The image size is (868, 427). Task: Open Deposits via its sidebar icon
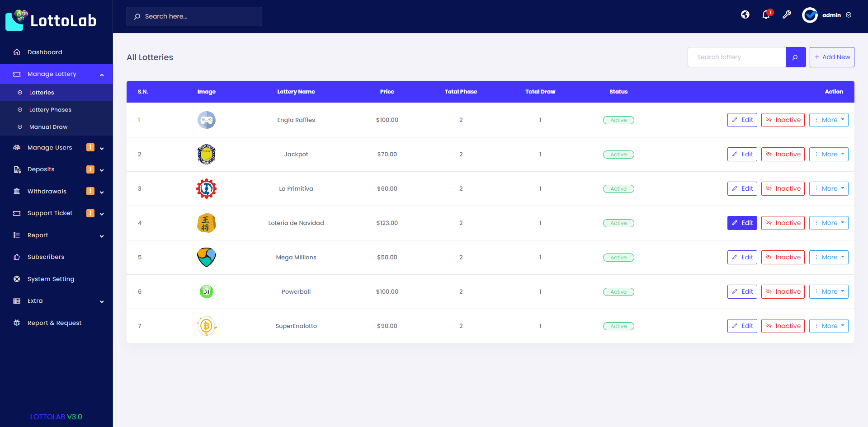(x=17, y=169)
